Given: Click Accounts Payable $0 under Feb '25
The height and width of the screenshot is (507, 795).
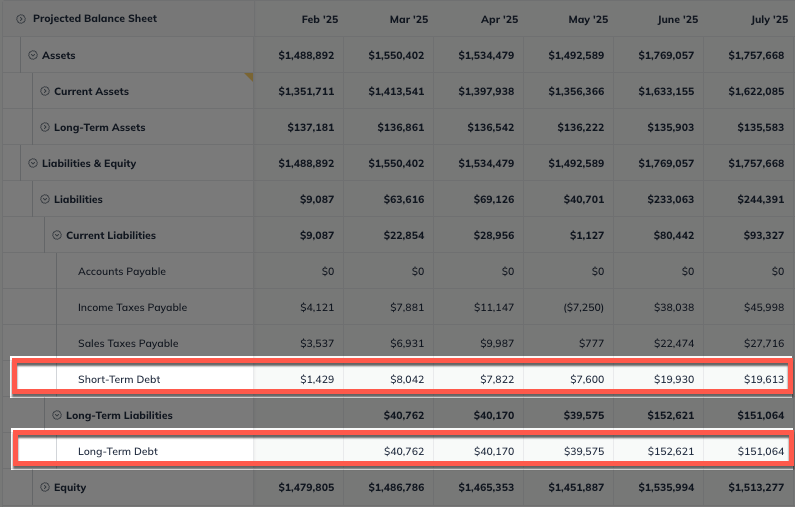Looking at the screenshot, I should (x=328, y=271).
